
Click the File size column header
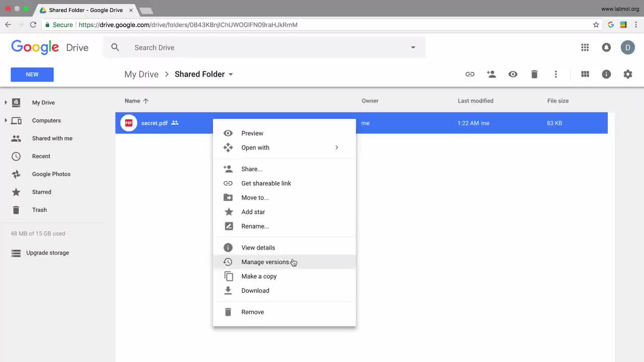click(558, 101)
